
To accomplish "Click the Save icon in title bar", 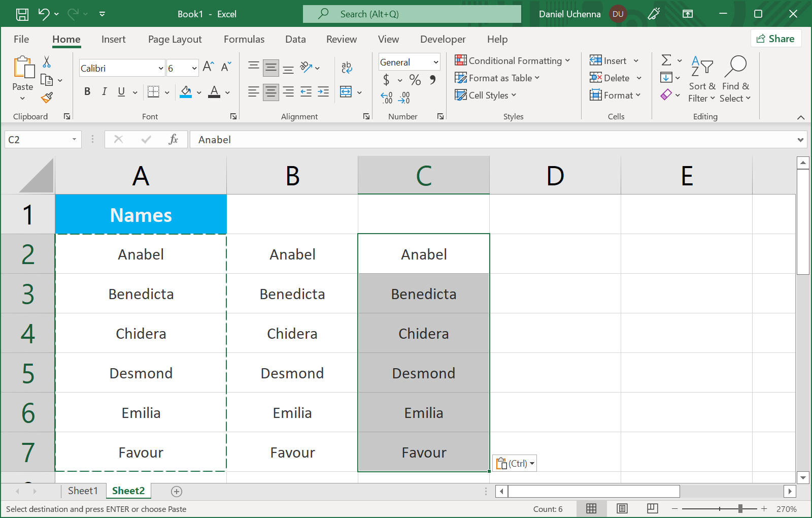I will click(x=22, y=14).
